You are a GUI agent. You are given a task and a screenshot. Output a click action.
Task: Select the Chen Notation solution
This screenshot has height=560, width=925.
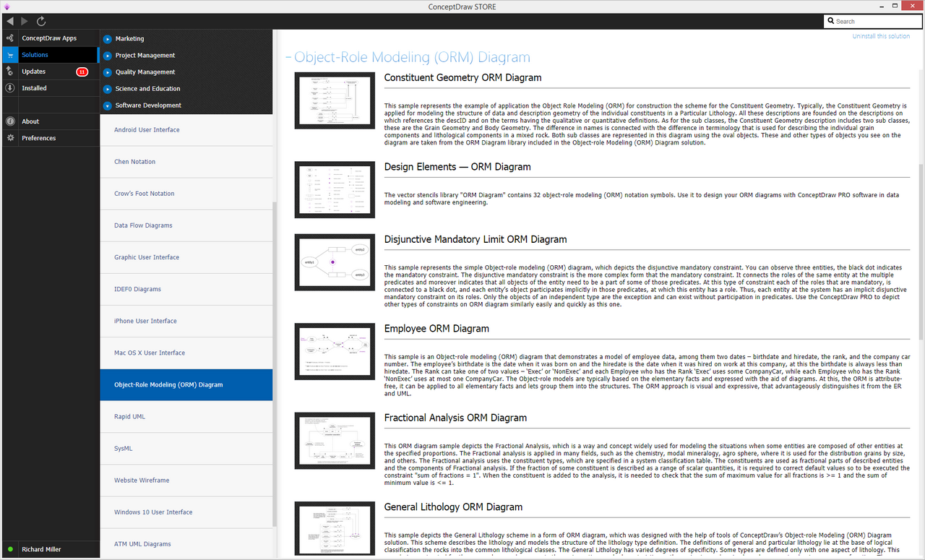186,162
